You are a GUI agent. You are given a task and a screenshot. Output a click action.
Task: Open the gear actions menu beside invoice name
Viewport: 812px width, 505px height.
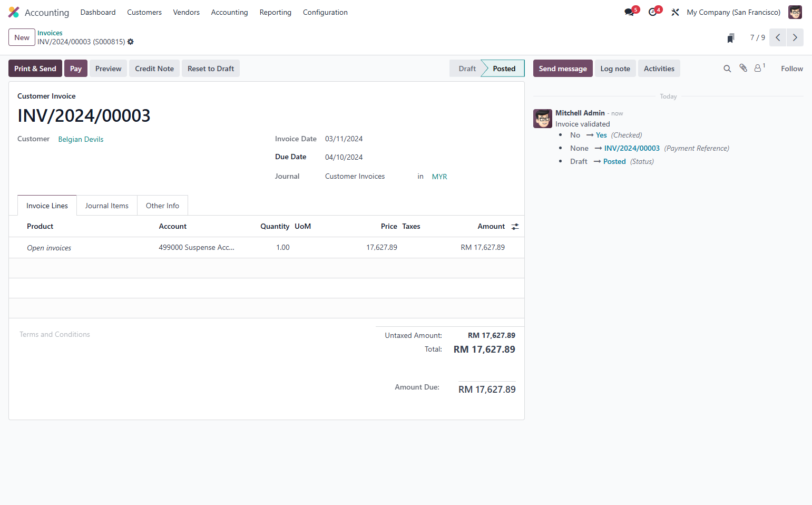tap(131, 42)
